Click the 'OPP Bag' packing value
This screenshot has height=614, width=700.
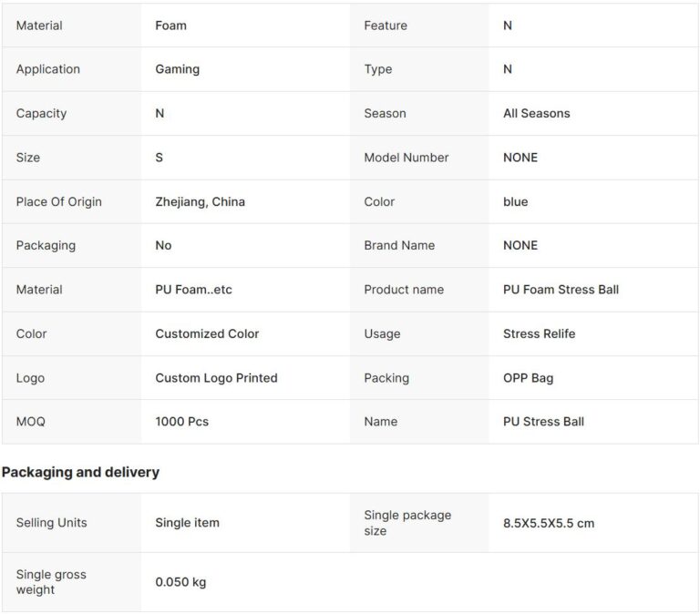pyautogui.click(x=528, y=378)
